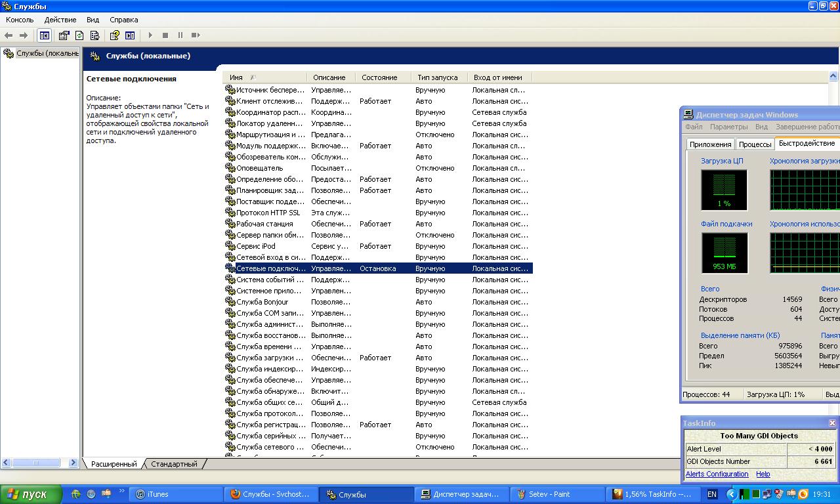This screenshot has height=504, width=840.
Task: Click the Stop Service square icon
Action: (165, 35)
